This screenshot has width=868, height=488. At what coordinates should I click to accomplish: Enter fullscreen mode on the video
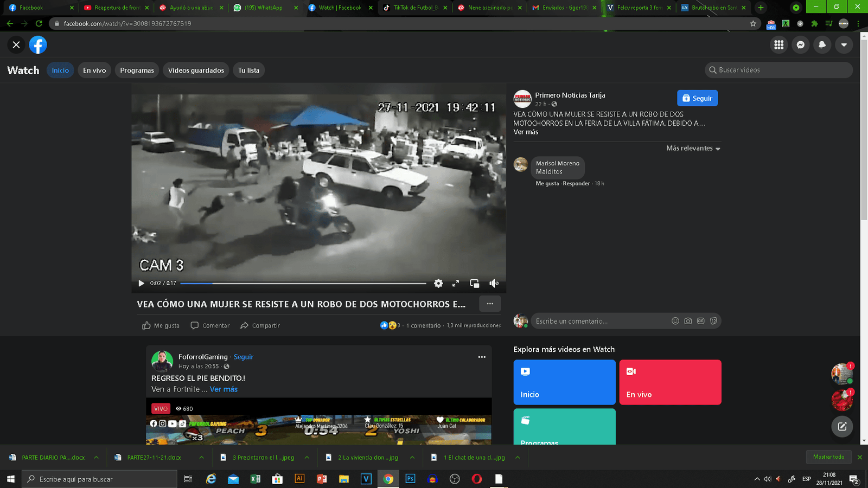click(x=456, y=283)
